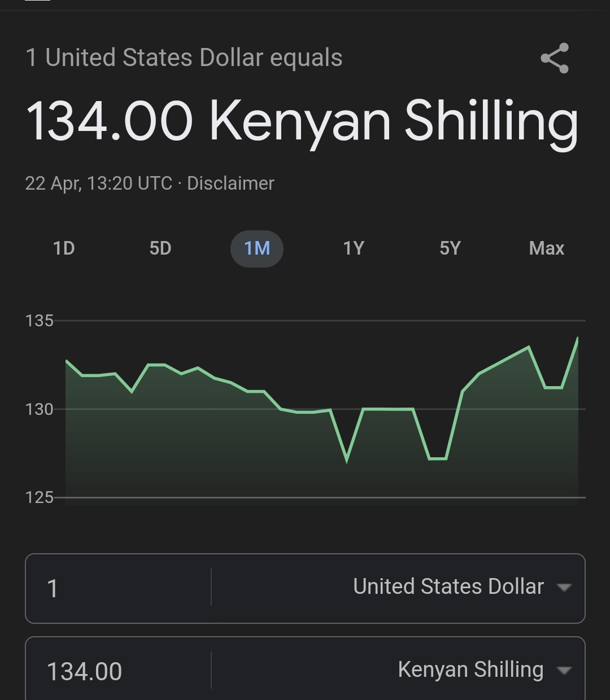Click the 125 axis label

(39, 497)
